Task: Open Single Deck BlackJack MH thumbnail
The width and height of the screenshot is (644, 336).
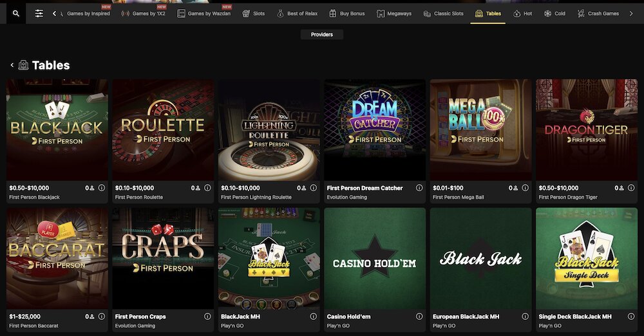Action: [587, 258]
